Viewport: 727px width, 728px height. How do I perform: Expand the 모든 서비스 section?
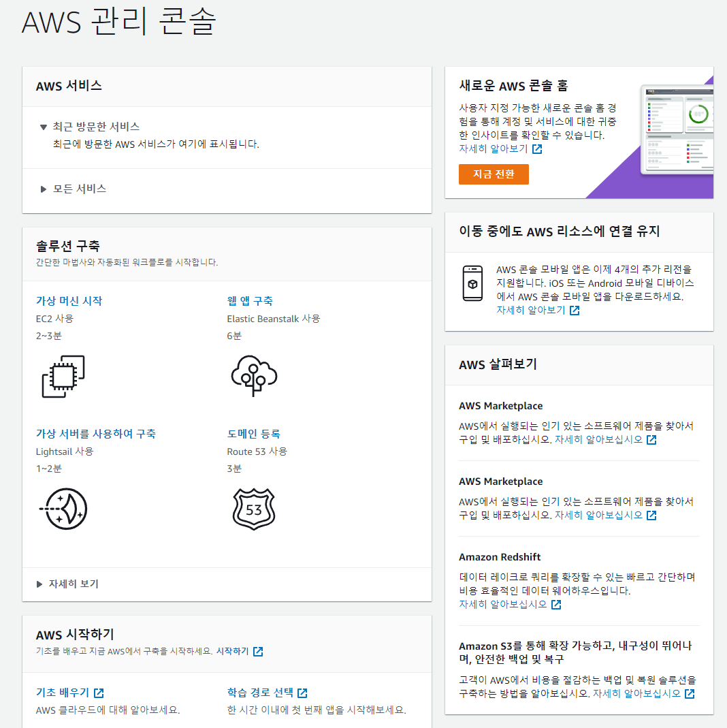coord(43,189)
